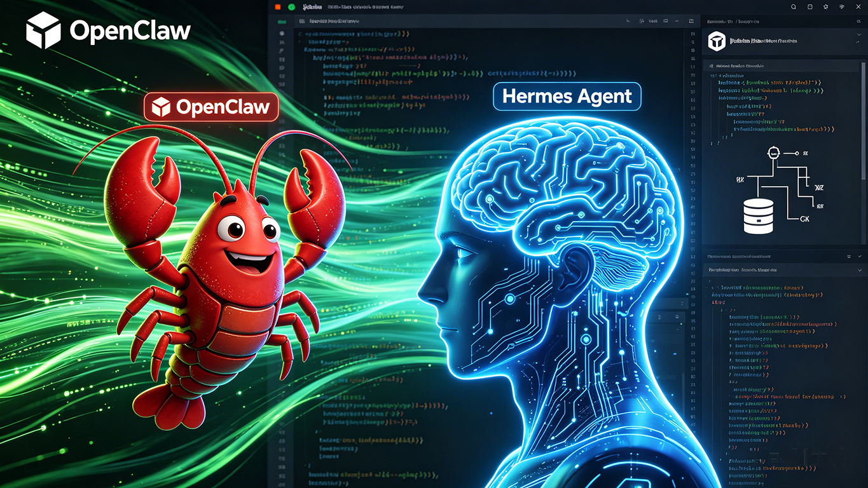Click the Wi-Fi icon in the top bar

tap(842, 6)
